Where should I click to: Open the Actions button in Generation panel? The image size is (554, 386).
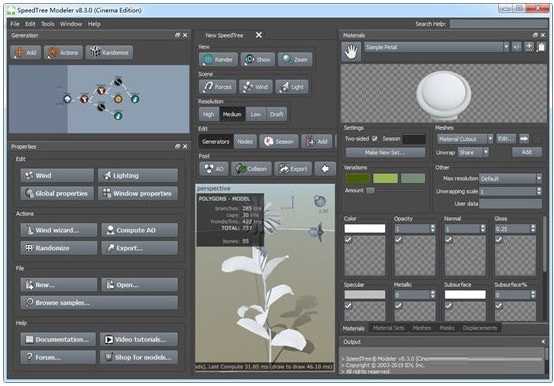pos(63,52)
